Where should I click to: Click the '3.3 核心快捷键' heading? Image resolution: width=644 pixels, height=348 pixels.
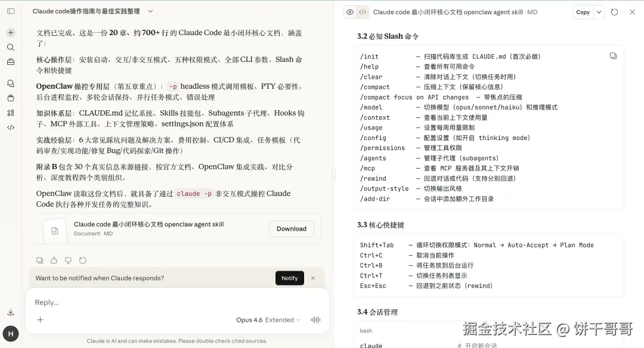coord(380,225)
